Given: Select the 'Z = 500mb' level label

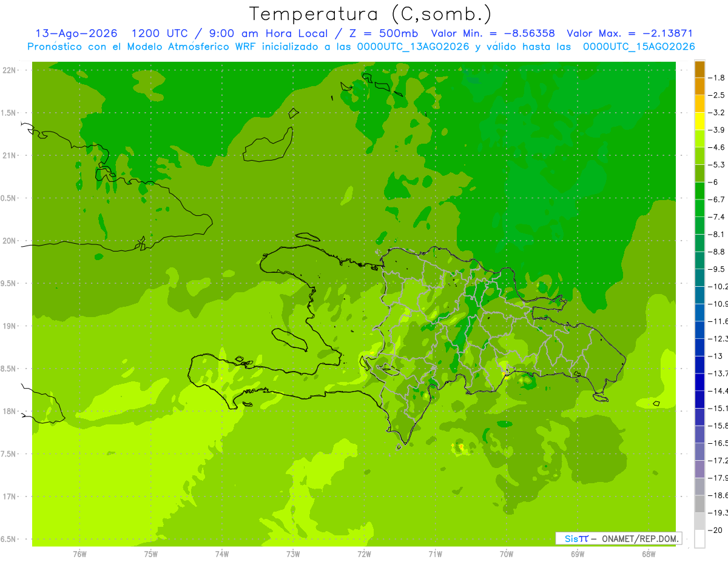Looking at the screenshot, I should (x=383, y=33).
